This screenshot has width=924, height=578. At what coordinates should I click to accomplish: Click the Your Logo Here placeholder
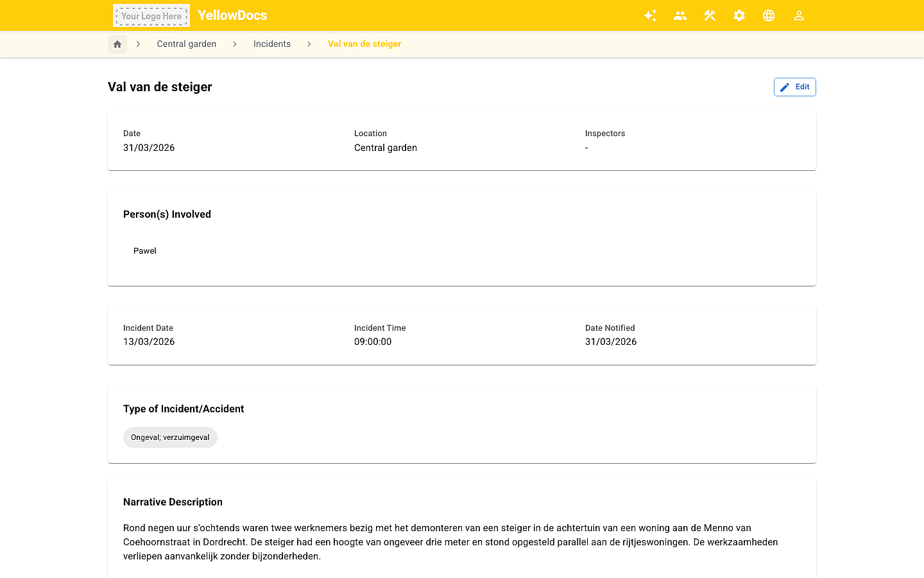click(151, 15)
